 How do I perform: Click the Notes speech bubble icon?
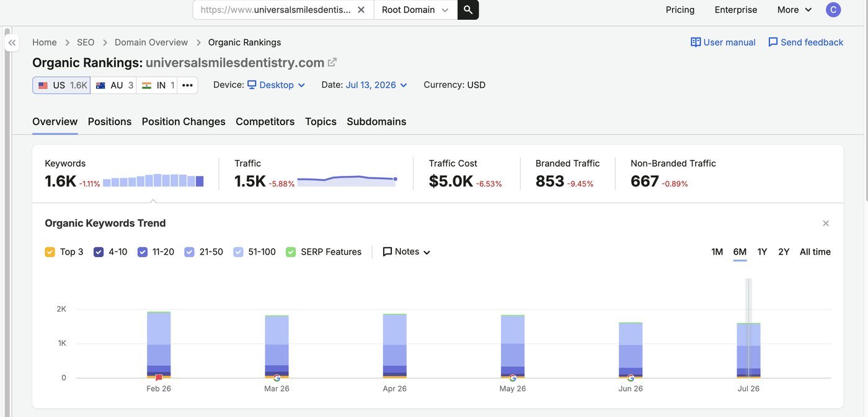387,252
